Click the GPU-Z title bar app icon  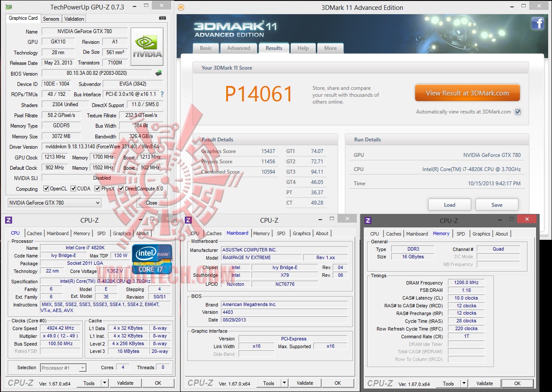tap(8, 7)
